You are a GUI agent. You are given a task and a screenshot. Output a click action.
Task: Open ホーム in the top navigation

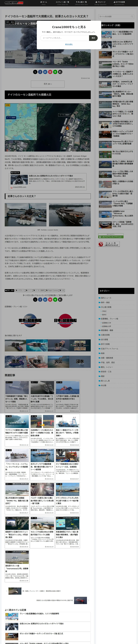[x=44, y=3]
